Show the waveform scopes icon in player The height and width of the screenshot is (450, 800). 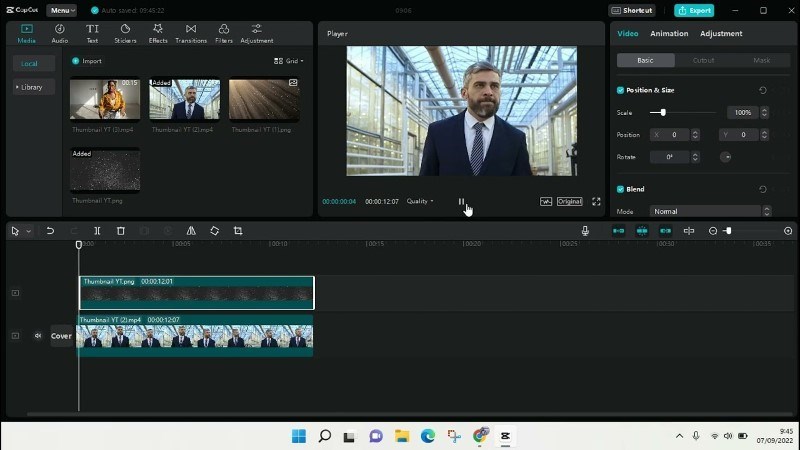[x=546, y=202]
